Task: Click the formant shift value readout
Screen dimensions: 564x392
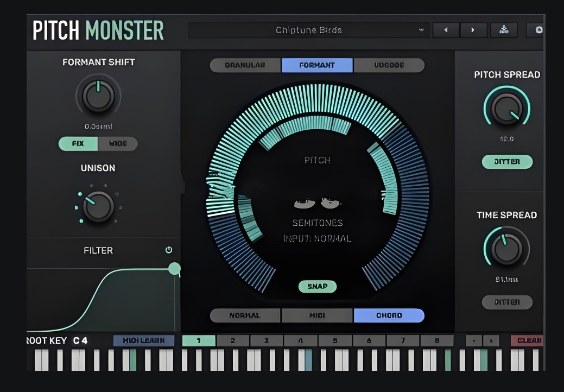Action: (98, 127)
